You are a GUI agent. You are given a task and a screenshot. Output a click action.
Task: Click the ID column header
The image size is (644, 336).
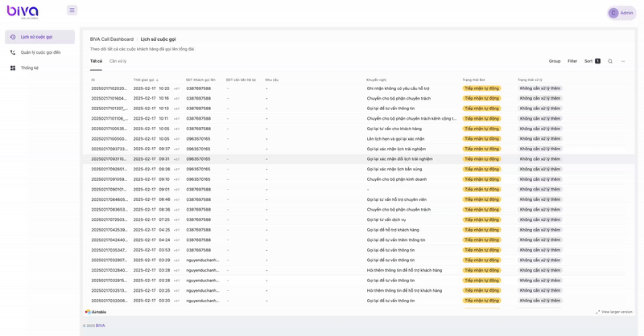(93, 80)
